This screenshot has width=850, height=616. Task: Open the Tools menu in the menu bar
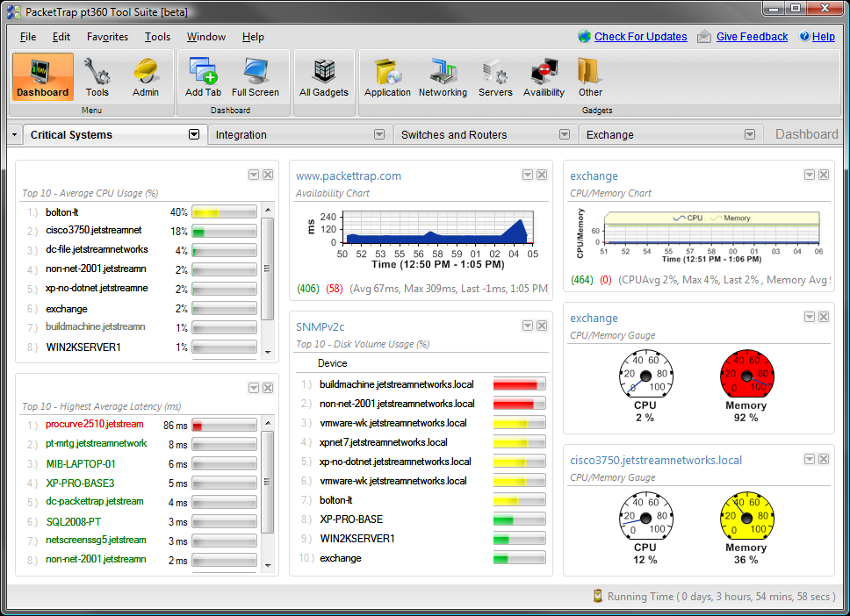pyautogui.click(x=157, y=37)
